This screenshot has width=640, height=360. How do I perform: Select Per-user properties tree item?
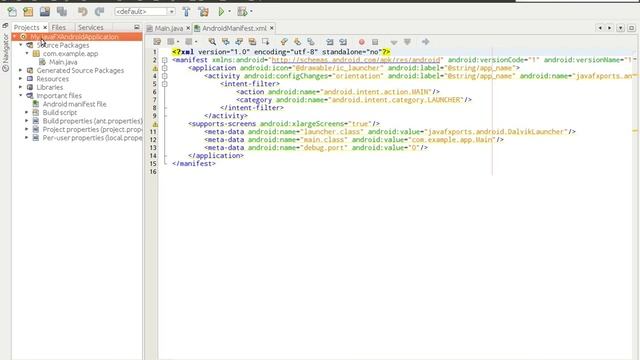[x=92, y=138]
